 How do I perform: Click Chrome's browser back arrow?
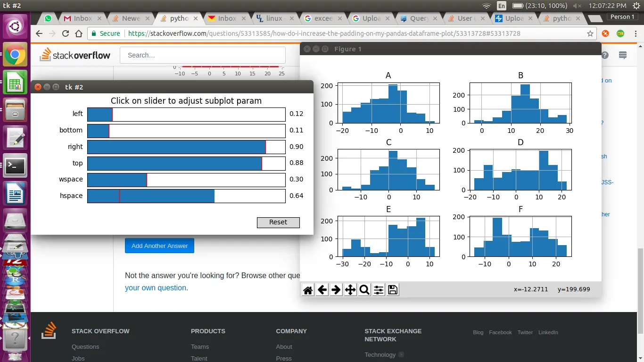click(39, 33)
